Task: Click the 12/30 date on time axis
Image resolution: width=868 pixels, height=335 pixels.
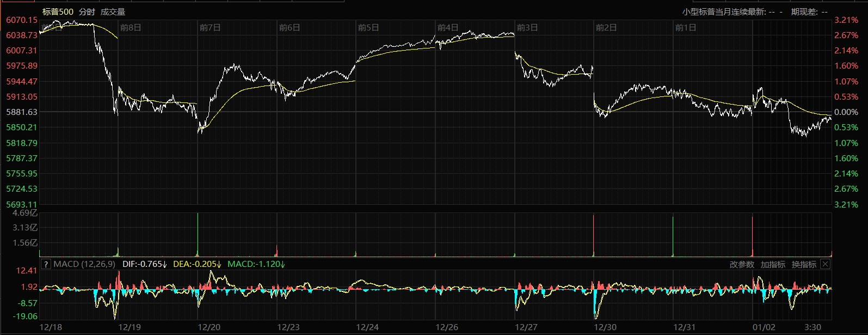Action: point(605,327)
